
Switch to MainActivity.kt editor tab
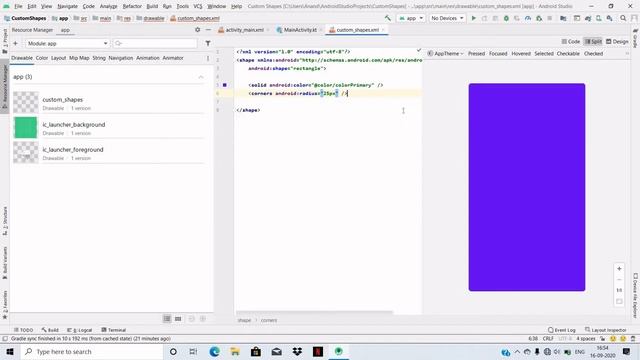click(300, 30)
